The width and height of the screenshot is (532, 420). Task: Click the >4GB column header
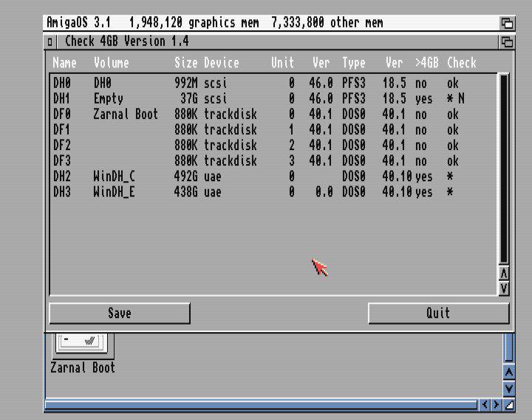coord(426,63)
